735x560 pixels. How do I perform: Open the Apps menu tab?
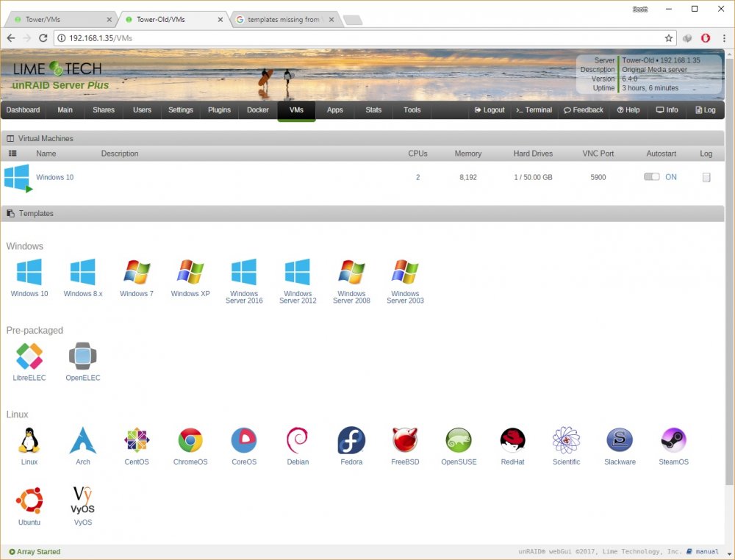point(334,110)
